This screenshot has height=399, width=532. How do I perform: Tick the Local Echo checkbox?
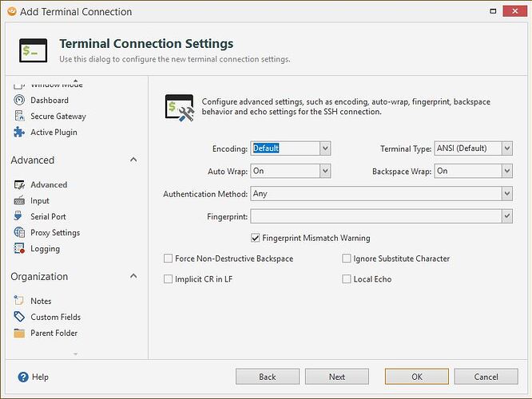click(347, 279)
